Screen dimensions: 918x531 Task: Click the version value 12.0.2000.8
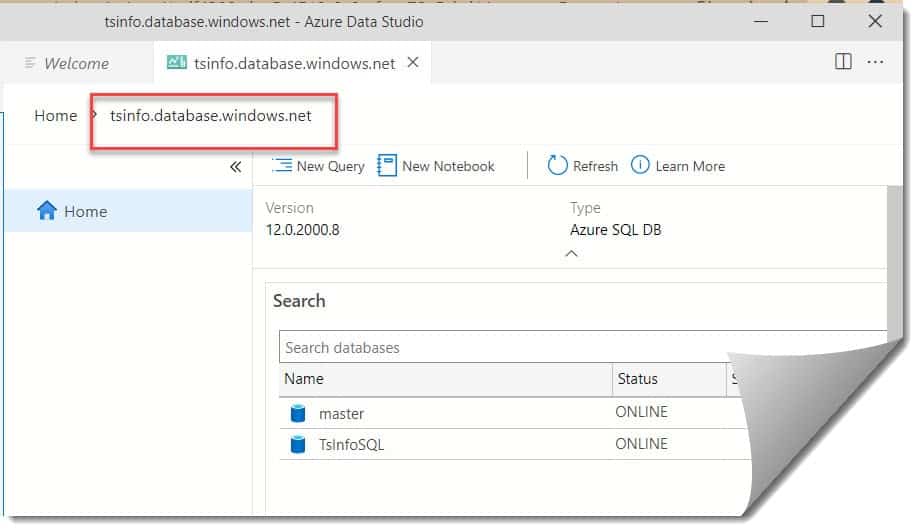click(303, 230)
